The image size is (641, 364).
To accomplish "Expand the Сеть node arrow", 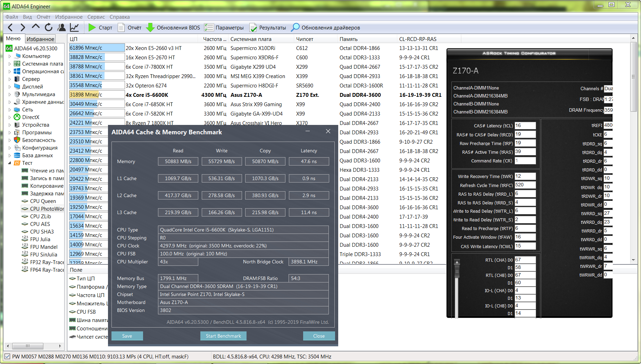I will point(10,110).
